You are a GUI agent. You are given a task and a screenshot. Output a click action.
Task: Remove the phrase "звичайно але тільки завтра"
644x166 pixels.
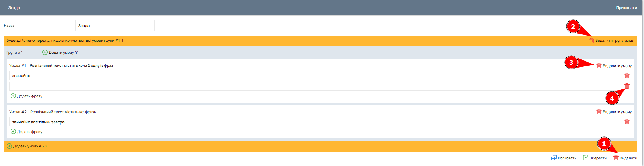[627, 122]
